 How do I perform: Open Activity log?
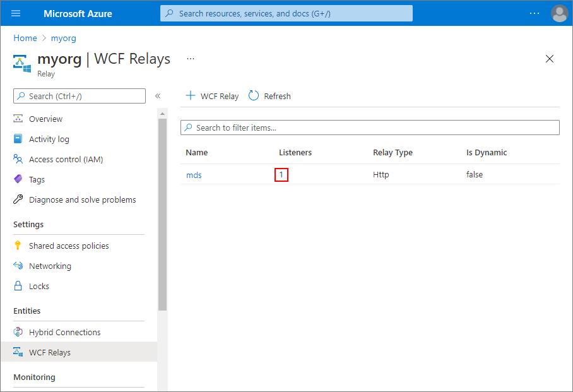tap(49, 139)
